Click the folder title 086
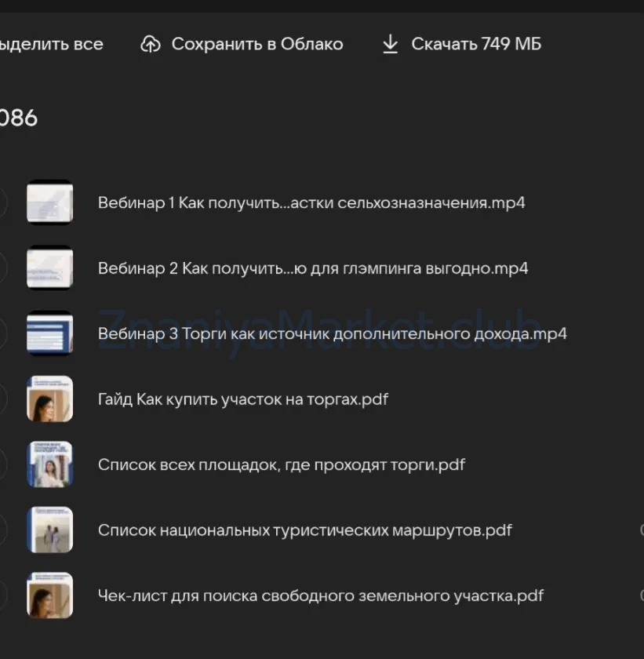 tap(19, 118)
